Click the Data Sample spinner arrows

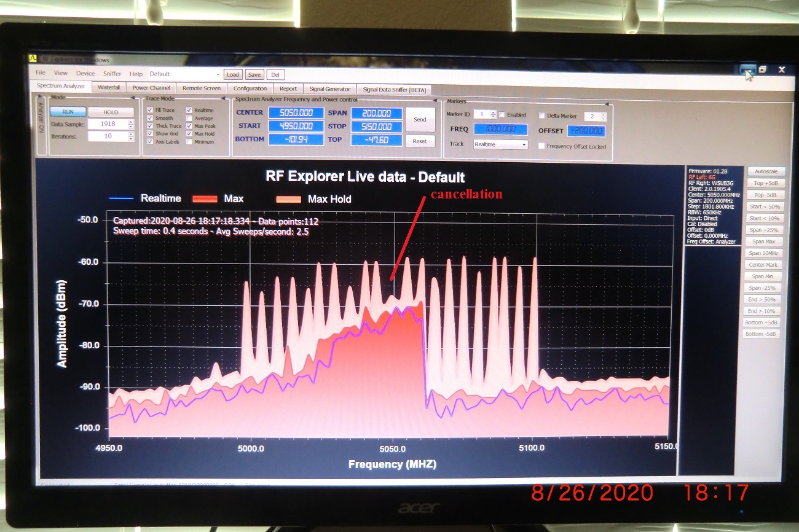click(x=130, y=124)
